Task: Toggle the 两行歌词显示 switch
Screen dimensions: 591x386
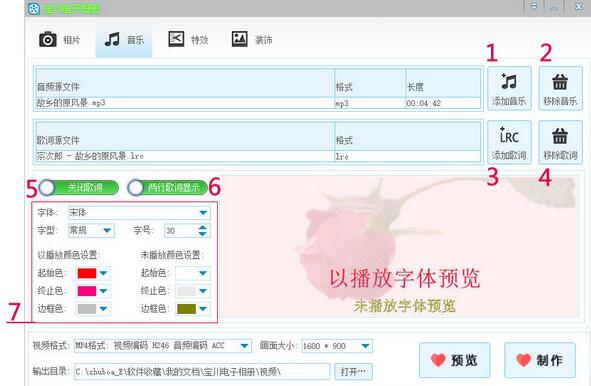Action: point(168,187)
